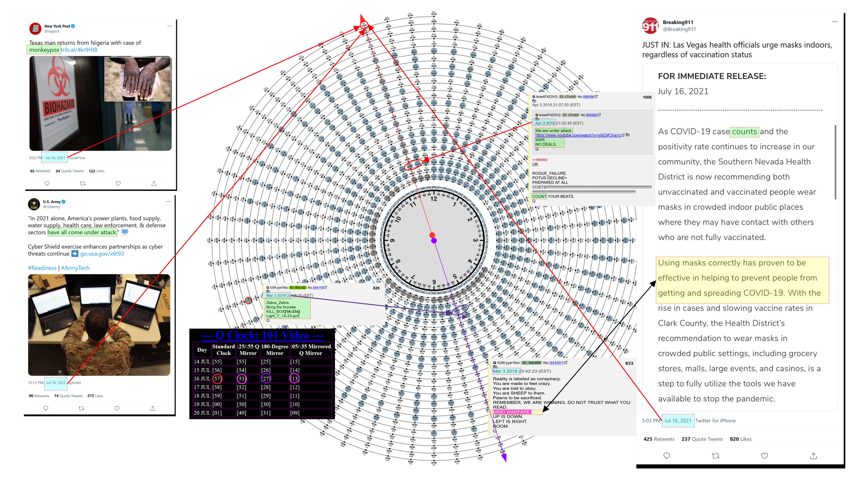
Task: Click the external link icon beside No.886086
Action: pos(596,97)
